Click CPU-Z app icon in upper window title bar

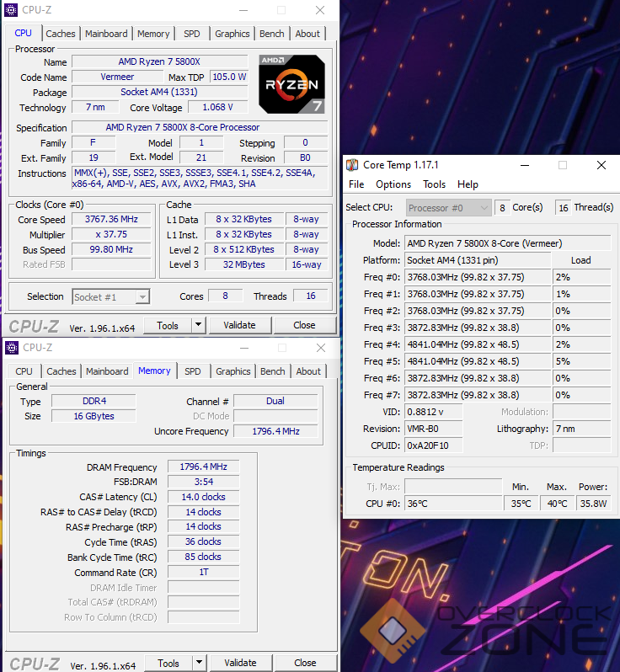coord(11,9)
